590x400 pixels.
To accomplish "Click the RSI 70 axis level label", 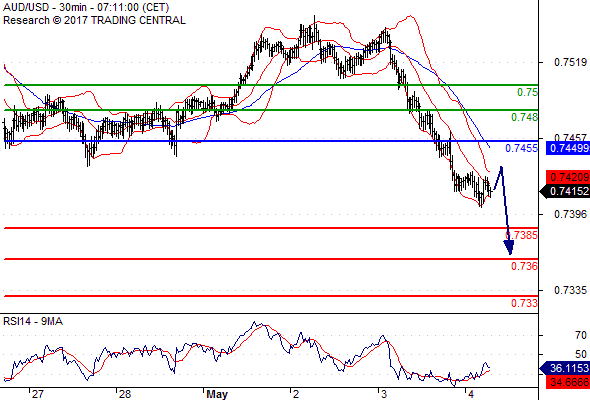I will [581, 335].
